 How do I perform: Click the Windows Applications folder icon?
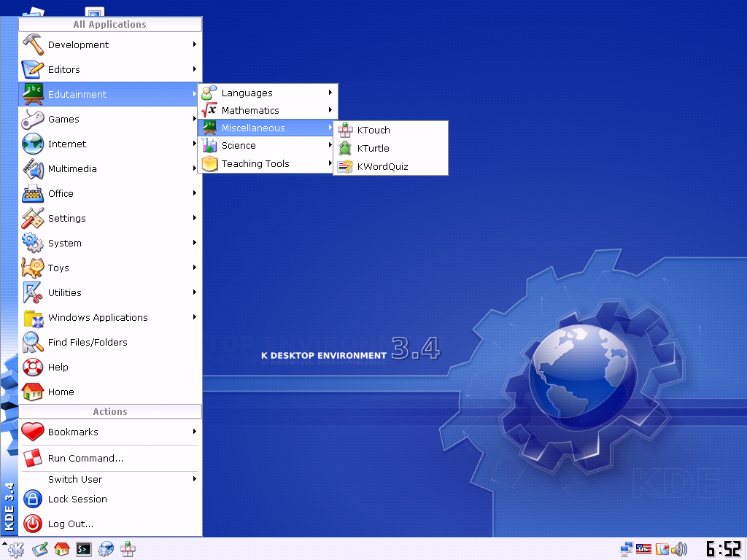point(33,318)
